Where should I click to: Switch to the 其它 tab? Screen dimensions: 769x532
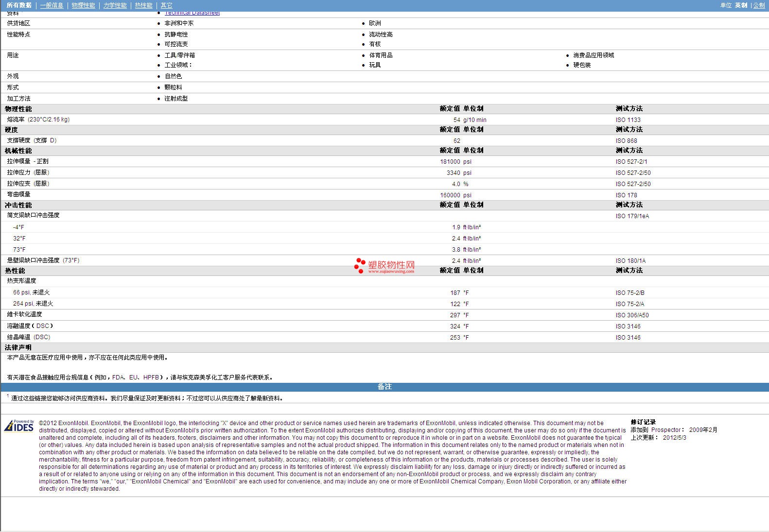[x=167, y=5]
